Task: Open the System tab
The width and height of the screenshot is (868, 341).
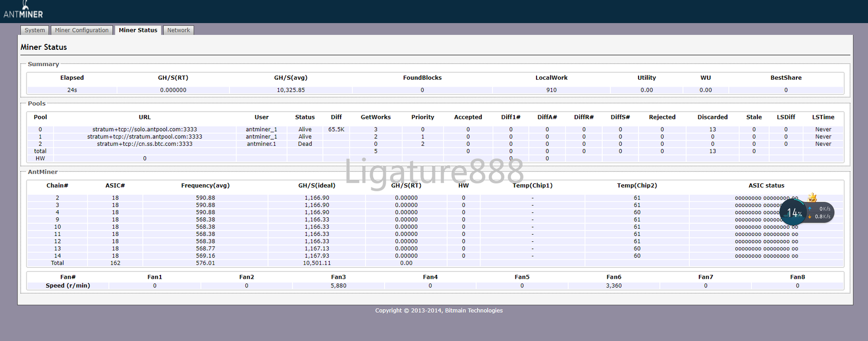Action: coord(35,30)
